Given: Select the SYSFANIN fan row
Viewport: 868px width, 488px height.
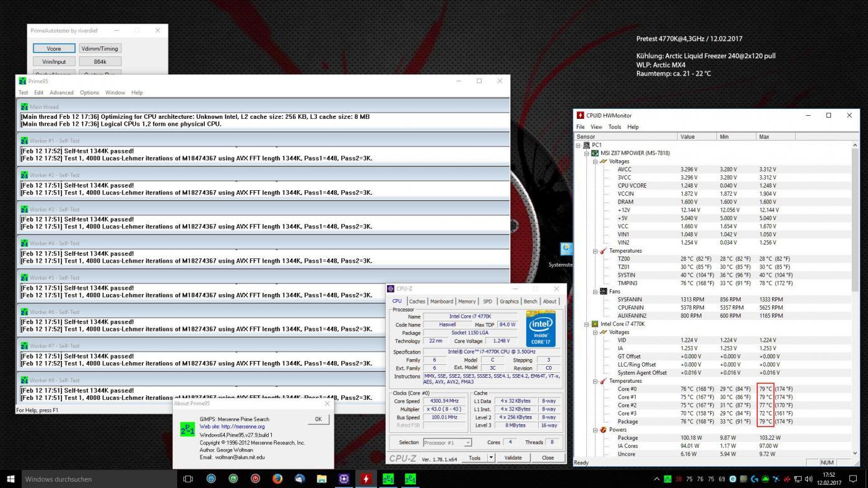Looking at the screenshot, I should [712, 299].
